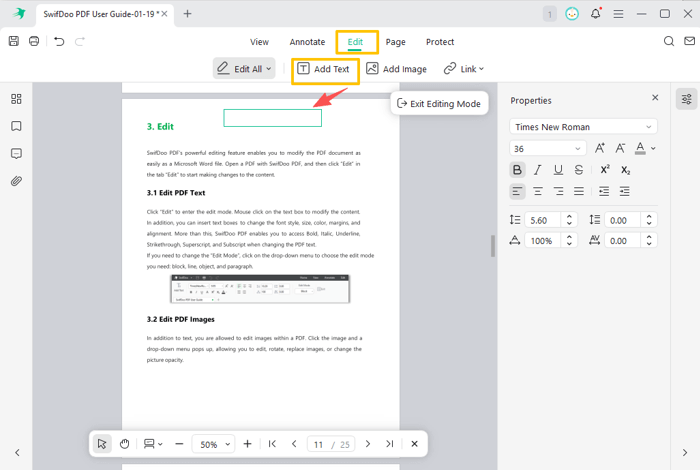700x470 pixels.
Task: Open the Search magnifier icon
Action: click(x=669, y=42)
